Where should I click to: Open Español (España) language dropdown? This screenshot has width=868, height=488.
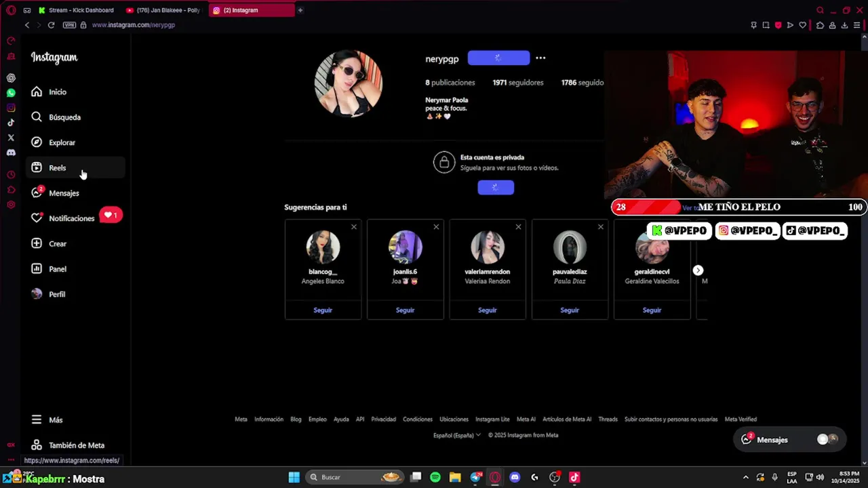457,435
